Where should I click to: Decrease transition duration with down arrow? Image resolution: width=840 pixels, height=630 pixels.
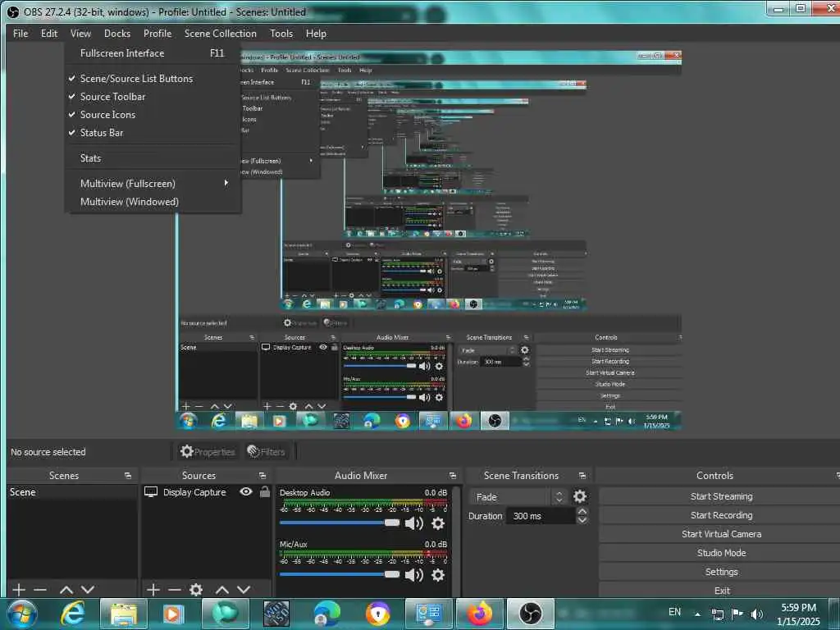pos(582,520)
